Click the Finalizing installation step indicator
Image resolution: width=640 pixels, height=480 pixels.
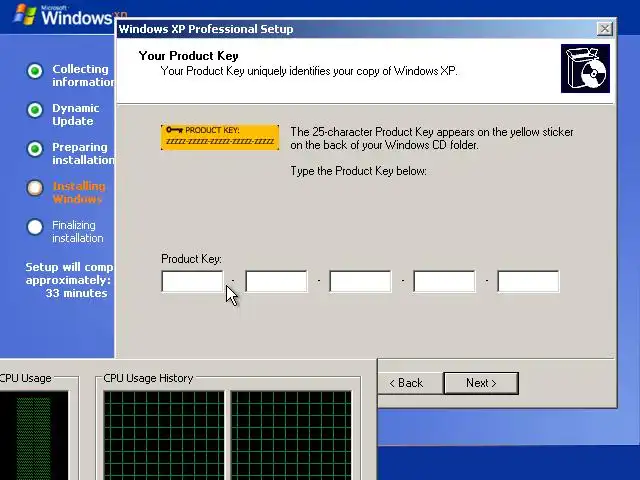[35, 227]
